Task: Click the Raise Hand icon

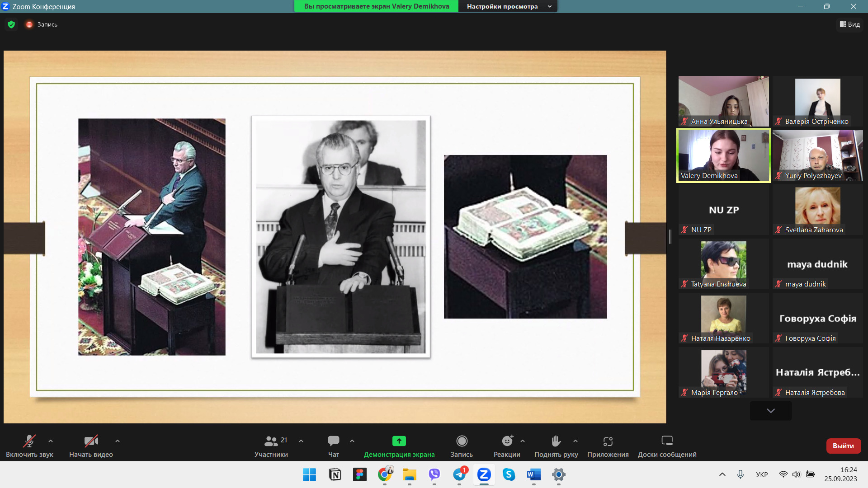Action: click(556, 441)
